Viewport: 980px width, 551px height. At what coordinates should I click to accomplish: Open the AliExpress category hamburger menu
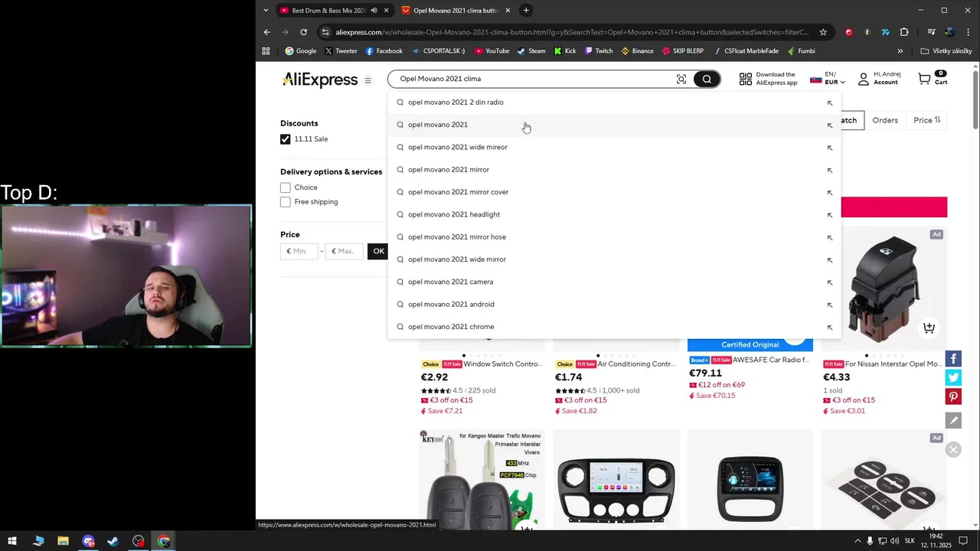coord(367,80)
